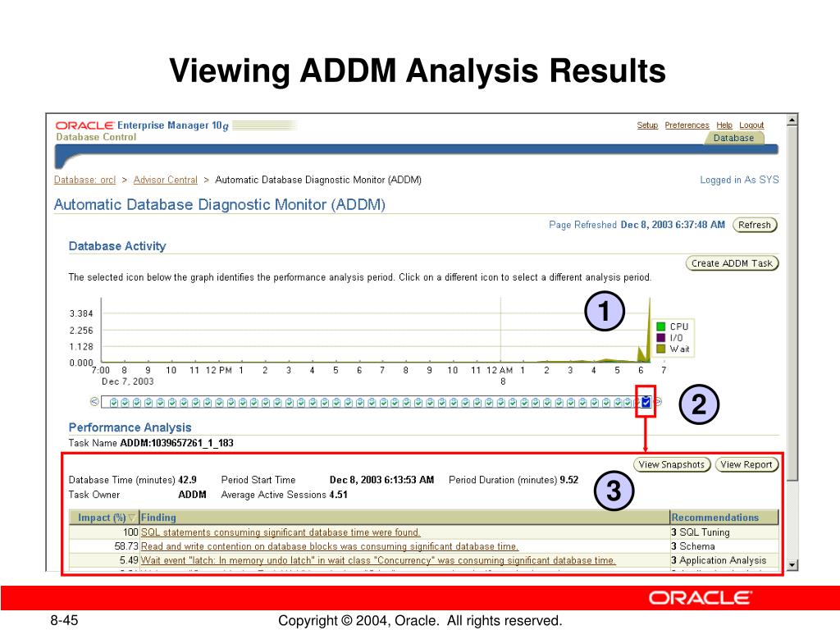Click the Create ADDM Task button
This screenshot has width=840, height=630.
tap(732, 263)
